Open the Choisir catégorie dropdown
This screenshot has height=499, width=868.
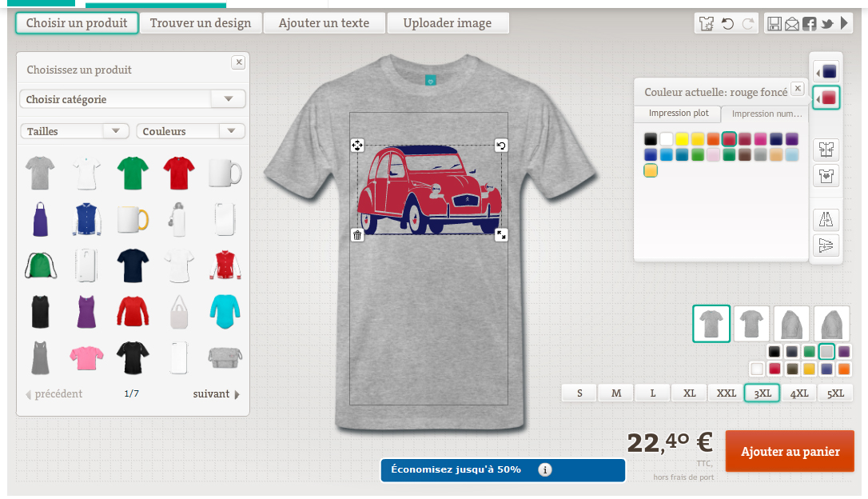(133, 99)
